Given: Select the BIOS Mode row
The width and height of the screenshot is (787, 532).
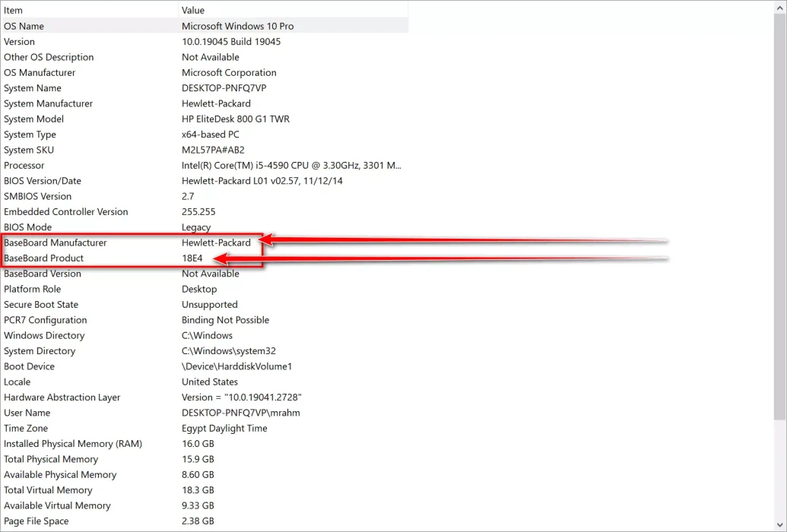Looking at the screenshot, I should (x=205, y=227).
